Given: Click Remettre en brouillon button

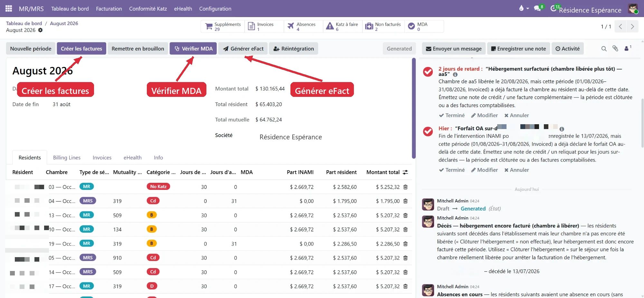Looking at the screenshot, I should pyautogui.click(x=138, y=49).
